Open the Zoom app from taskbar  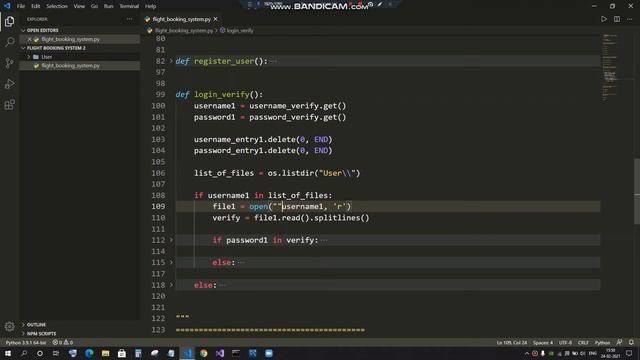click(269, 353)
